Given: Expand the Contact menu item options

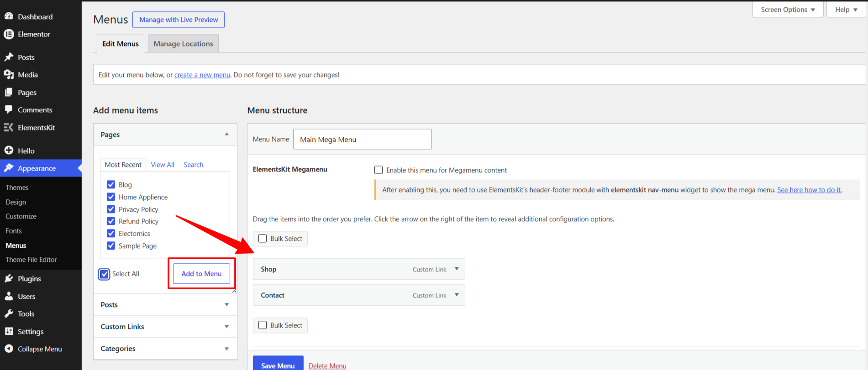Looking at the screenshot, I should tap(457, 295).
